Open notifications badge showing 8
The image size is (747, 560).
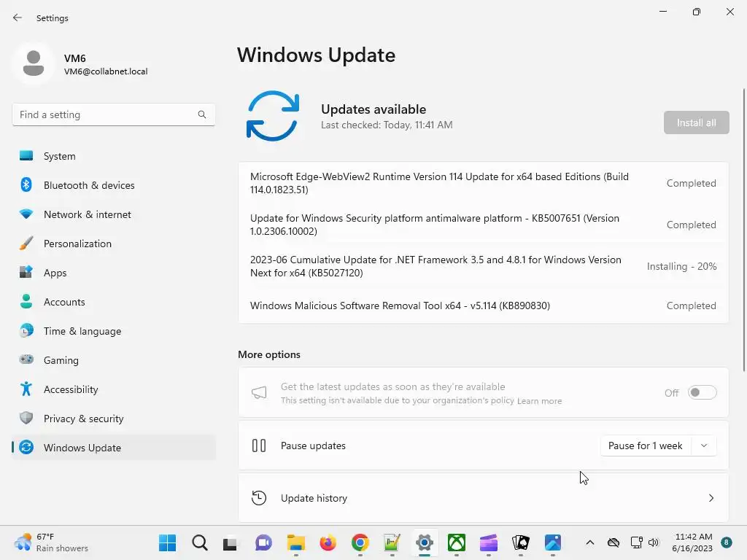pos(726,542)
